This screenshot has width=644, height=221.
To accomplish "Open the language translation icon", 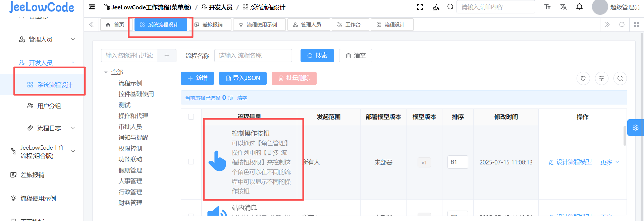I will tap(563, 7).
